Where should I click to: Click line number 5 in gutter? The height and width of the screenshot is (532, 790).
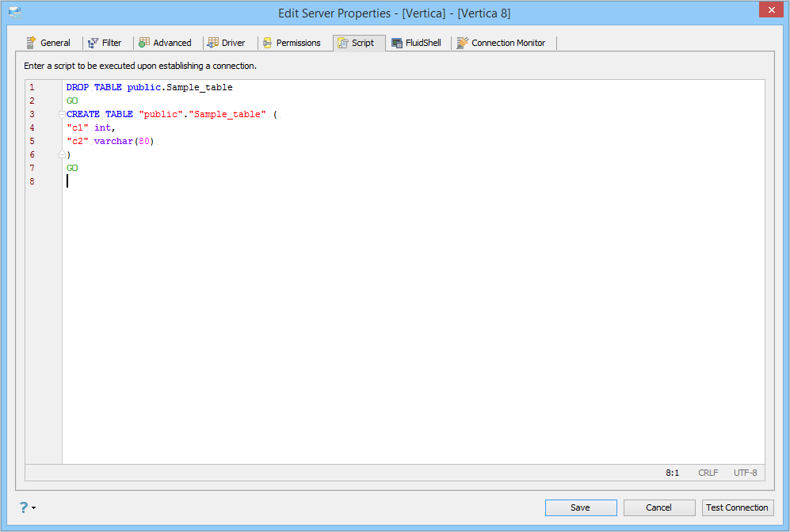tap(32, 142)
